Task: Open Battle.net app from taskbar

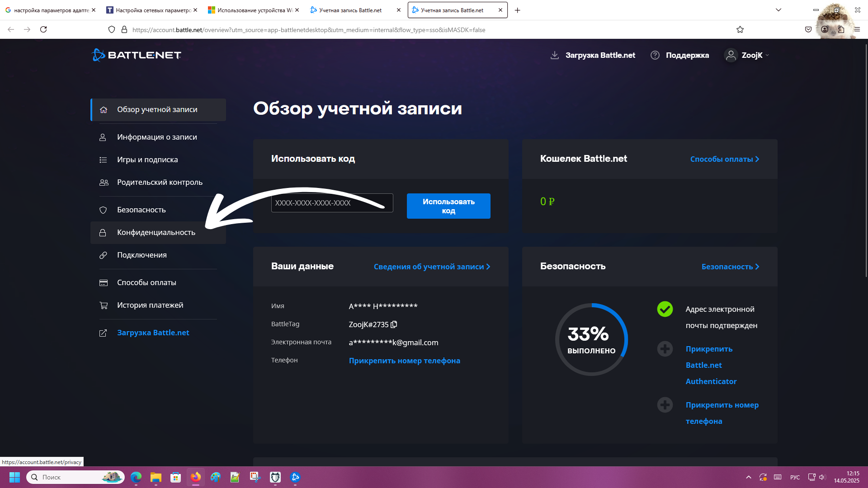Action: (x=295, y=477)
